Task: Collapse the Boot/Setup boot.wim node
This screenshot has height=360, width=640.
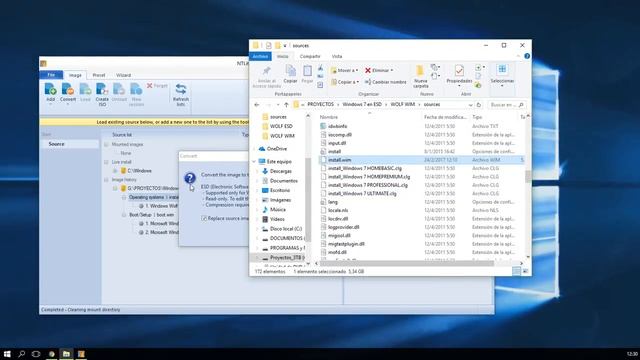Action: pyautogui.click(x=124, y=215)
